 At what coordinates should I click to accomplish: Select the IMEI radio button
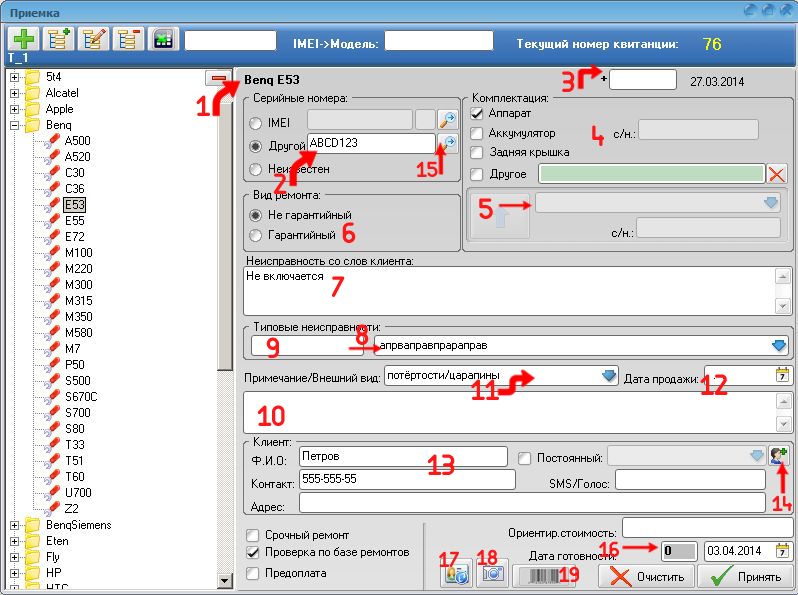(x=254, y=121)
